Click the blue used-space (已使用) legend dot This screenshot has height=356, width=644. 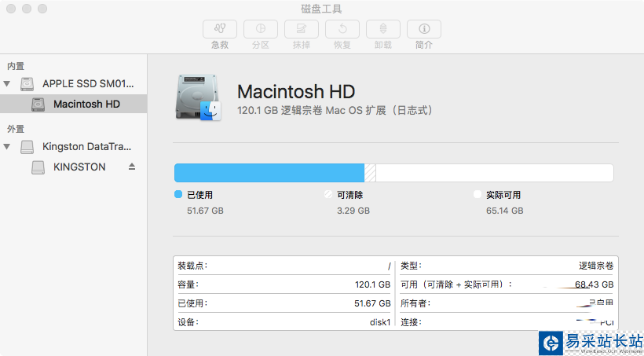[x=178, y=194]
